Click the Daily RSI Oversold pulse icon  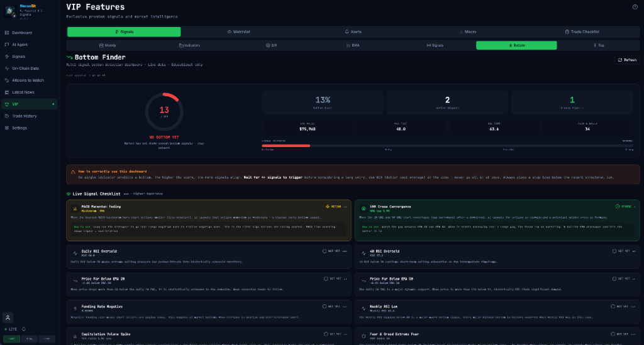[75, 253]
